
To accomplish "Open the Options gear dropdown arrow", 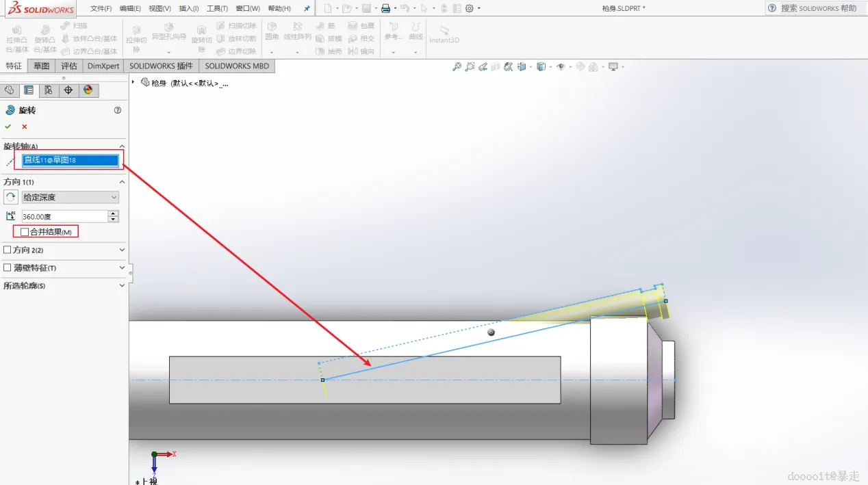I will coord(478,9).
